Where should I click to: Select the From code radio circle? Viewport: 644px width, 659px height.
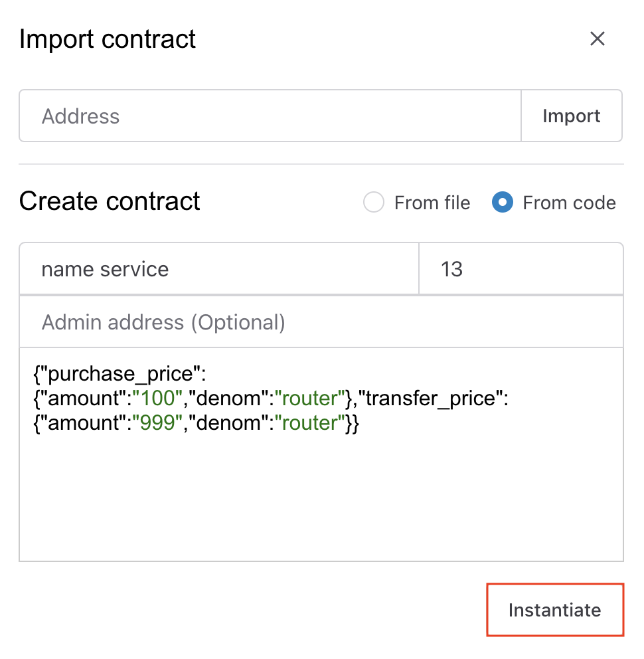[x=503, y=203]
